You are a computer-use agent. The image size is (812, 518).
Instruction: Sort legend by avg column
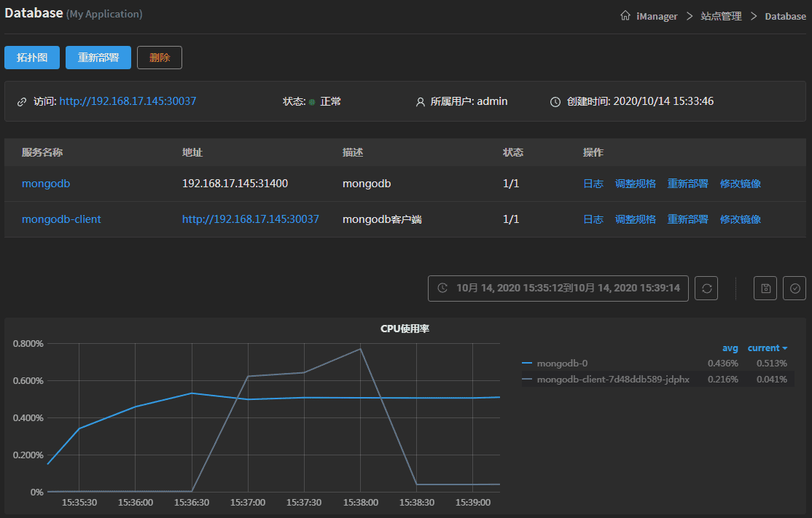(730, 348)
